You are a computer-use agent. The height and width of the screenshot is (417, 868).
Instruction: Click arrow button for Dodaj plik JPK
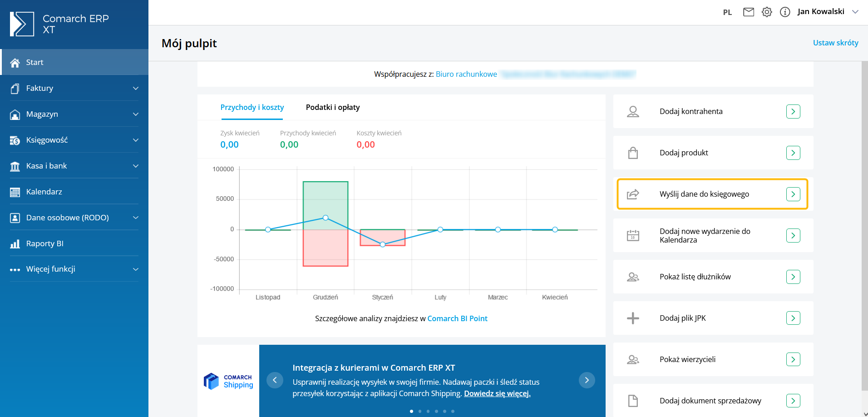click(793, 318)
